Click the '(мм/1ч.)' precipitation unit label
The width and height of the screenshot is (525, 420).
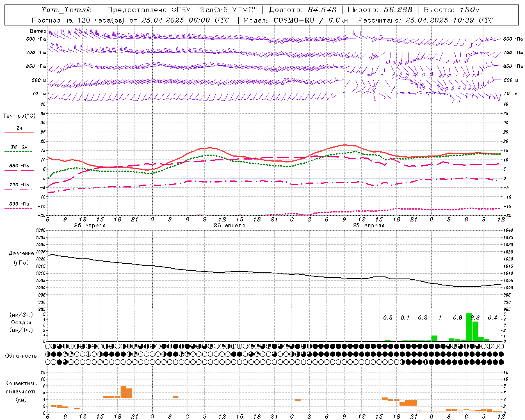point(21,330)
